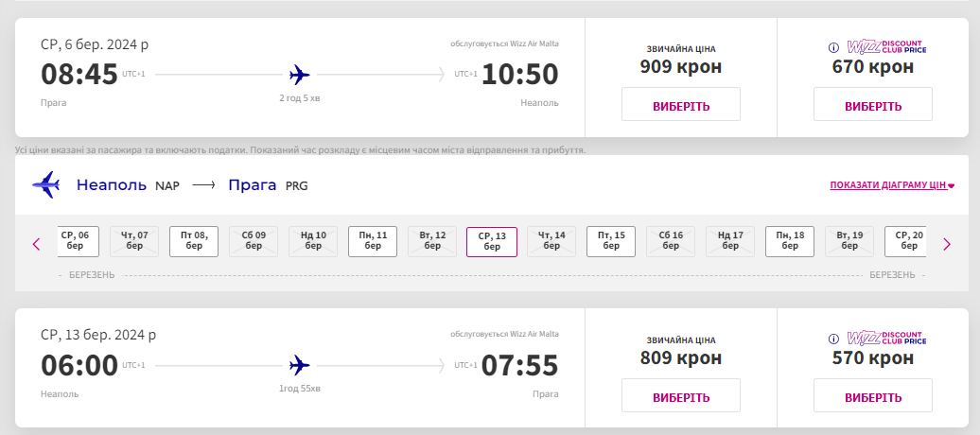Pick the Пт, 15 бер date tab
The width and height of the screenshot is (980, 435).
click(611, 241)
